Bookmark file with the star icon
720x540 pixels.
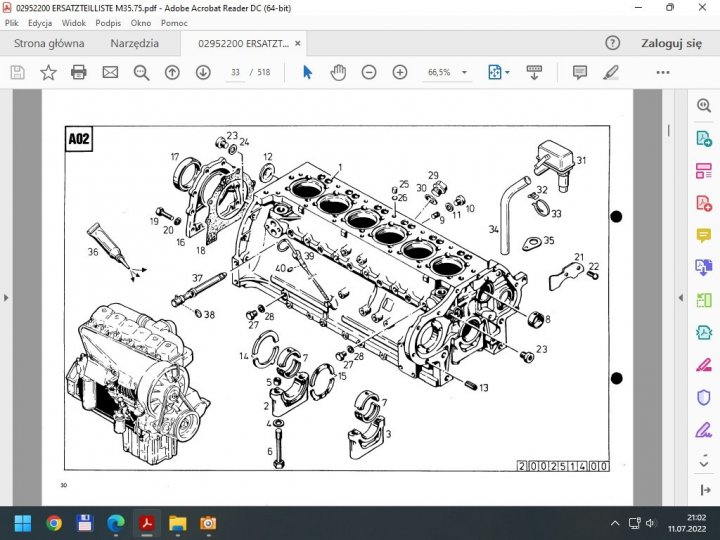click(x=48, y=72)
